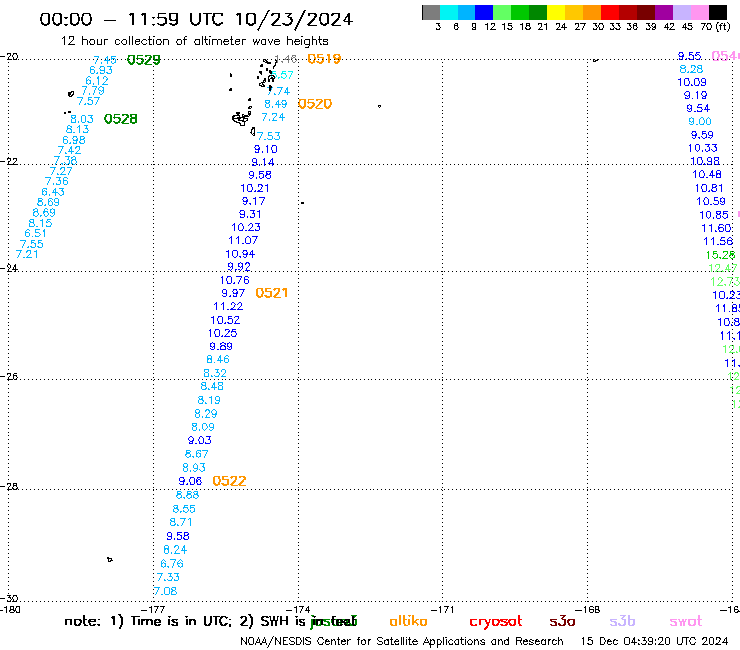Click the "s3b" satellite legend label

pos(622,621)
